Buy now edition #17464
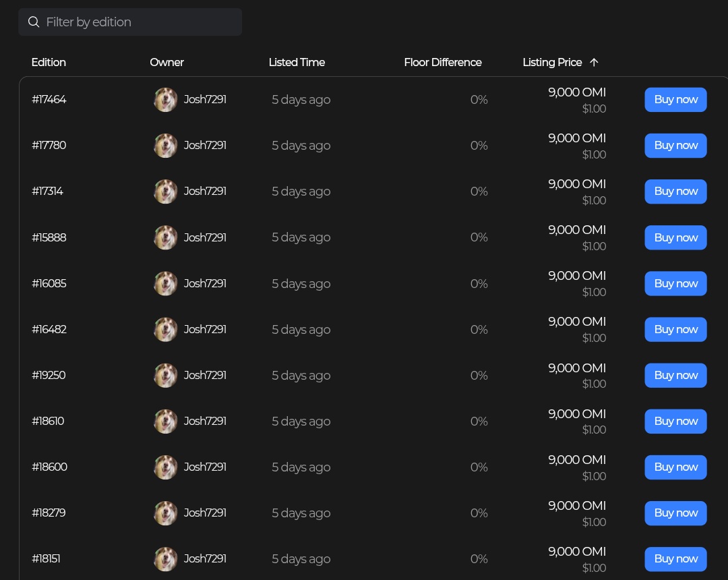The image size is (728, 580). coord(675,99)
